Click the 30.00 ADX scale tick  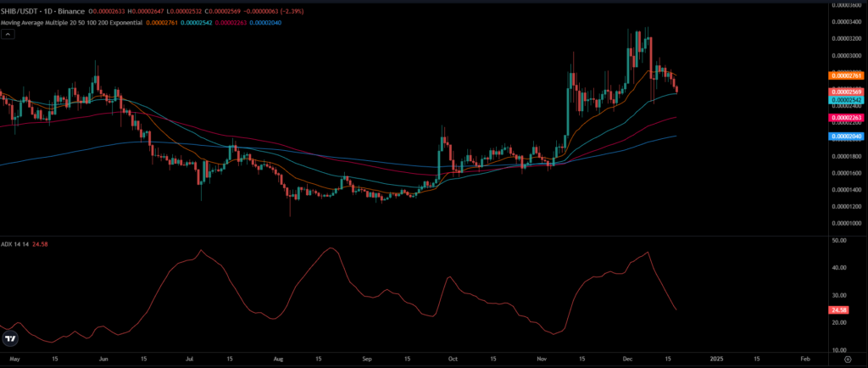(840, 295)
